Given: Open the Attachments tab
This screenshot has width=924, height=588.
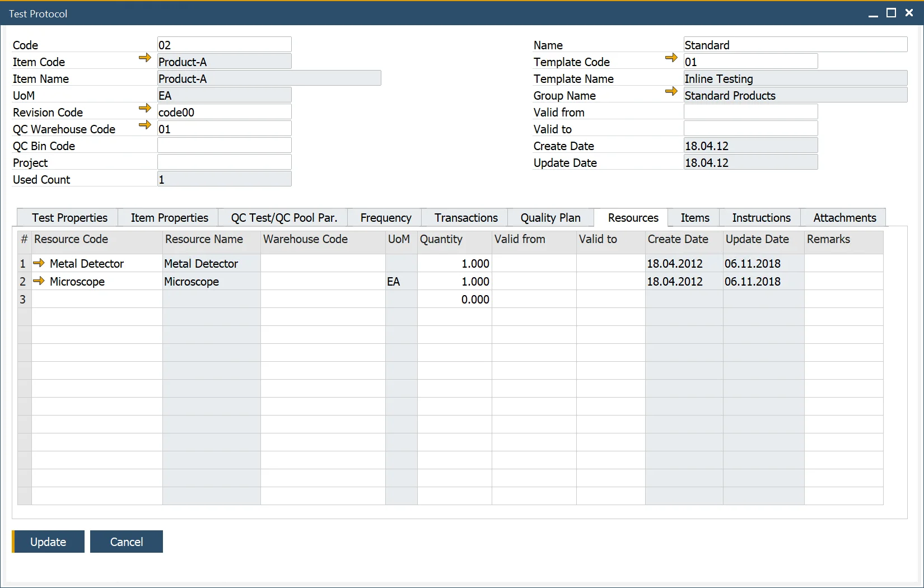Looking at the screenshot, I should point(844,218).
